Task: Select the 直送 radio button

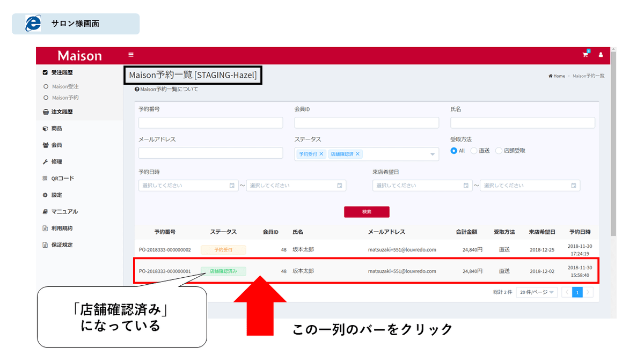Action: [x=474, y=151]
